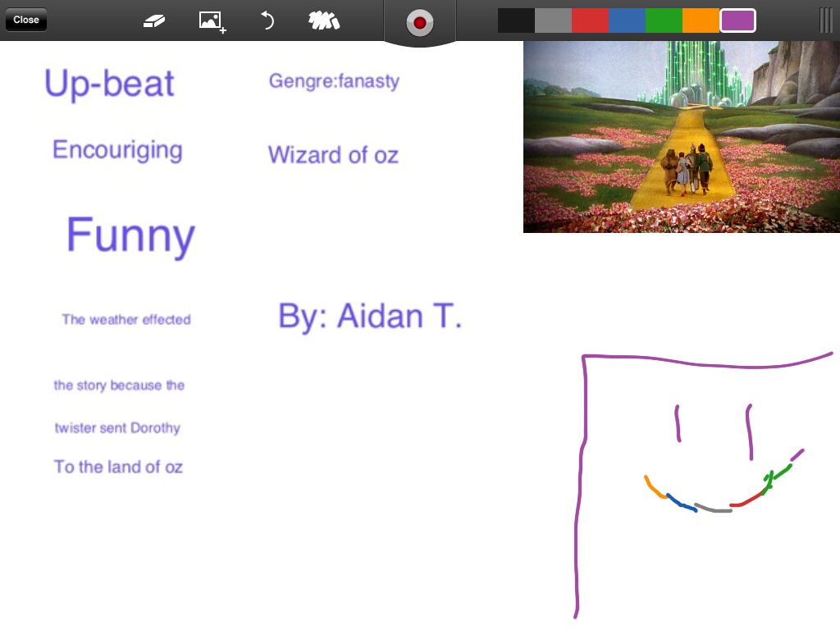Image resolution: width=840 pixels, height=630 pixels.
Task: Tap the 'To the land of oz' line
Action: 118,467
